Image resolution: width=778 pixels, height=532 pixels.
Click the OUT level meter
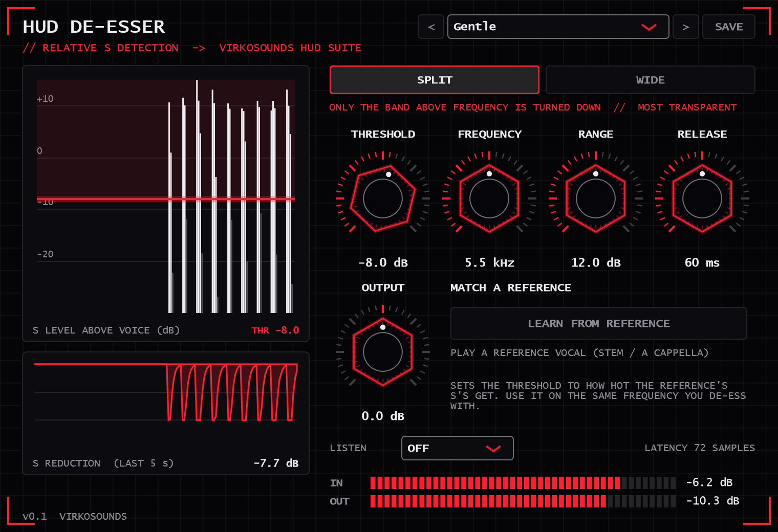tap(523, 501)
